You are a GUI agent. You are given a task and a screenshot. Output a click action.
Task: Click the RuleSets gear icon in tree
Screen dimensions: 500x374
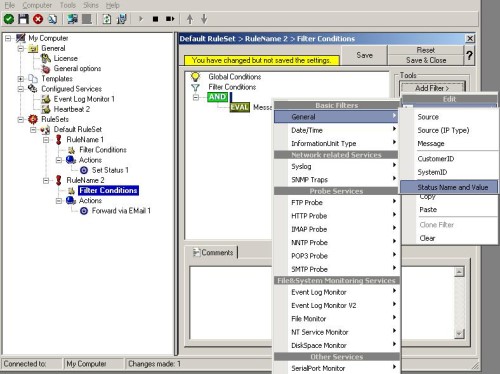(33, 119)
